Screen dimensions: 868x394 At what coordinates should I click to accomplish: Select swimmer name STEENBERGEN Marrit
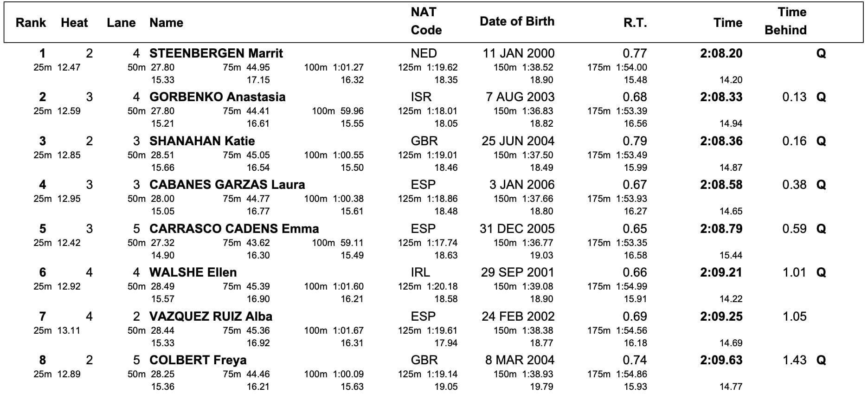click(216, 53)
